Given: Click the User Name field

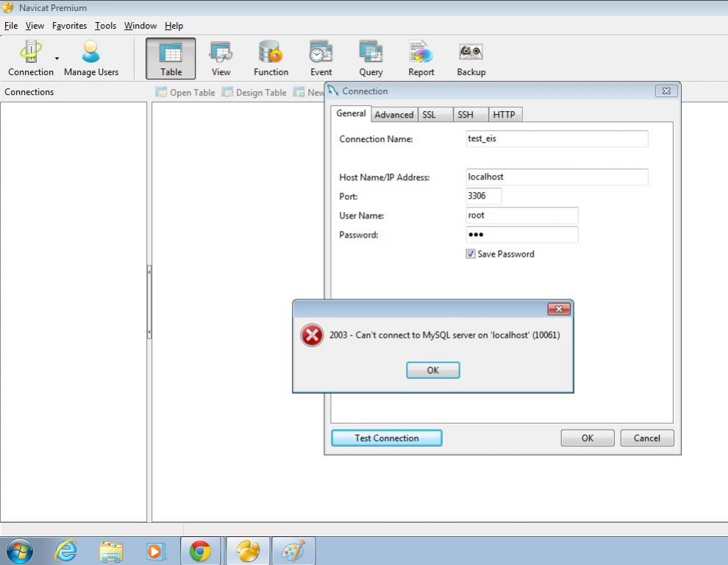Looking at the screenshot, I should tap(522, 215).
